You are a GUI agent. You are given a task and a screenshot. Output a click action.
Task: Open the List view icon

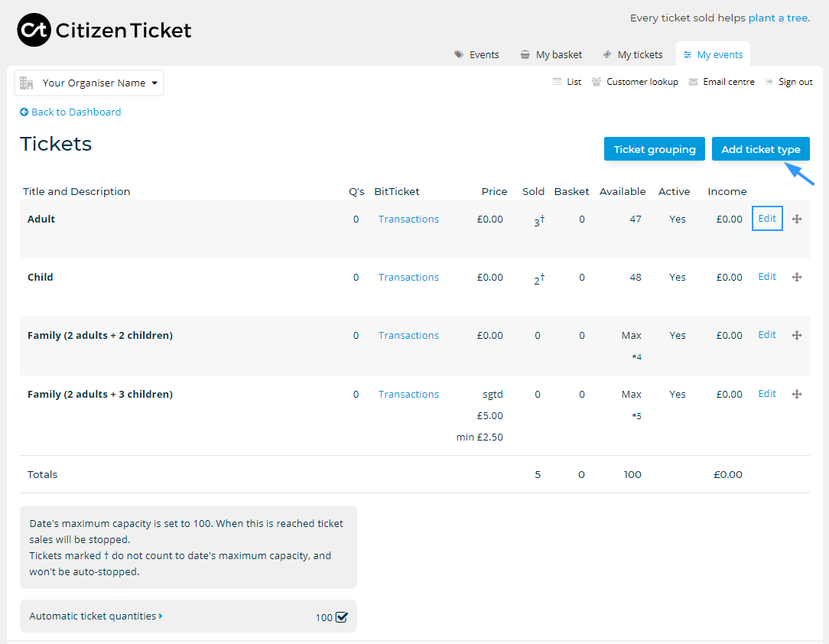[x=557, y=81]
